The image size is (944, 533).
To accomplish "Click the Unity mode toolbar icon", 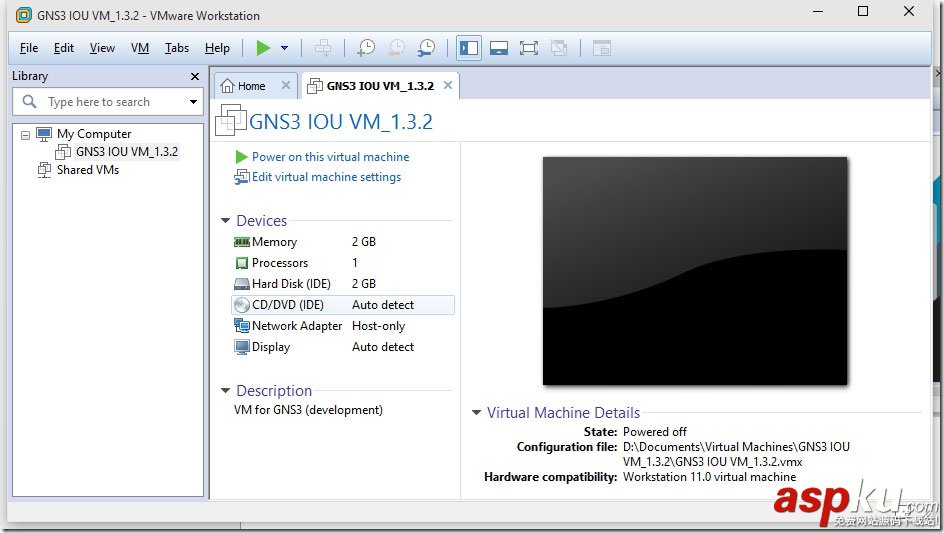I will click(x=559, y=48).
